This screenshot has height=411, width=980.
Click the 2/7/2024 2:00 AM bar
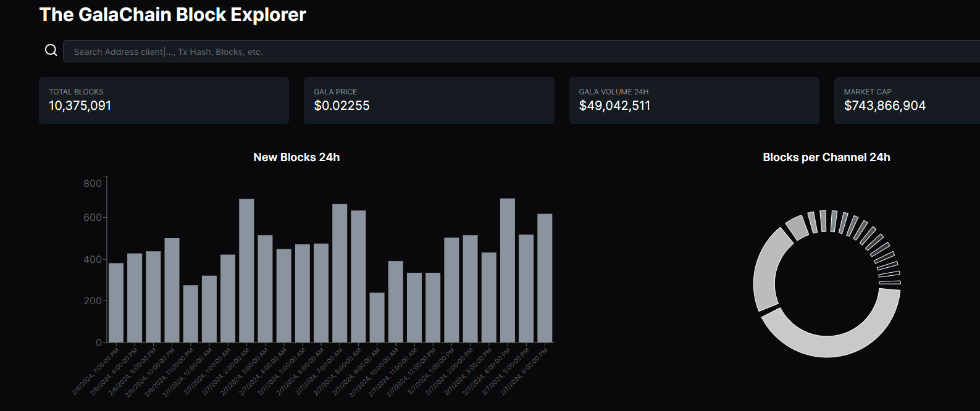pos(246,270)
